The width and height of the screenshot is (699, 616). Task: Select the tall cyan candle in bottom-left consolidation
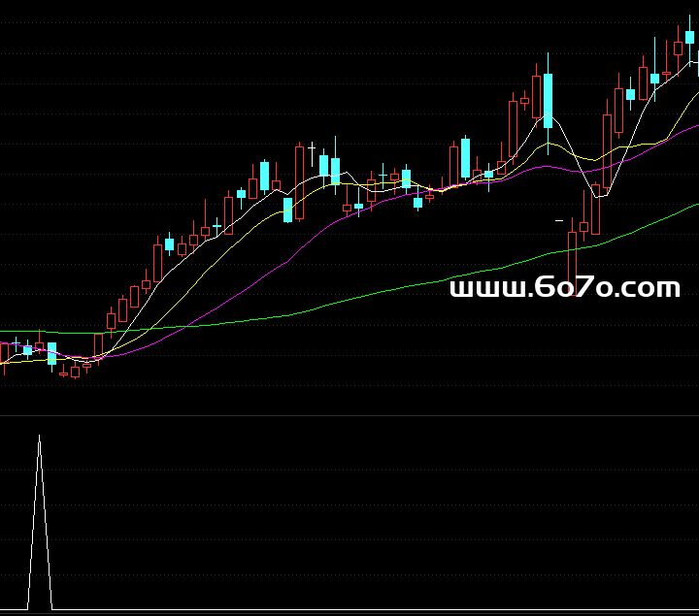51,353
